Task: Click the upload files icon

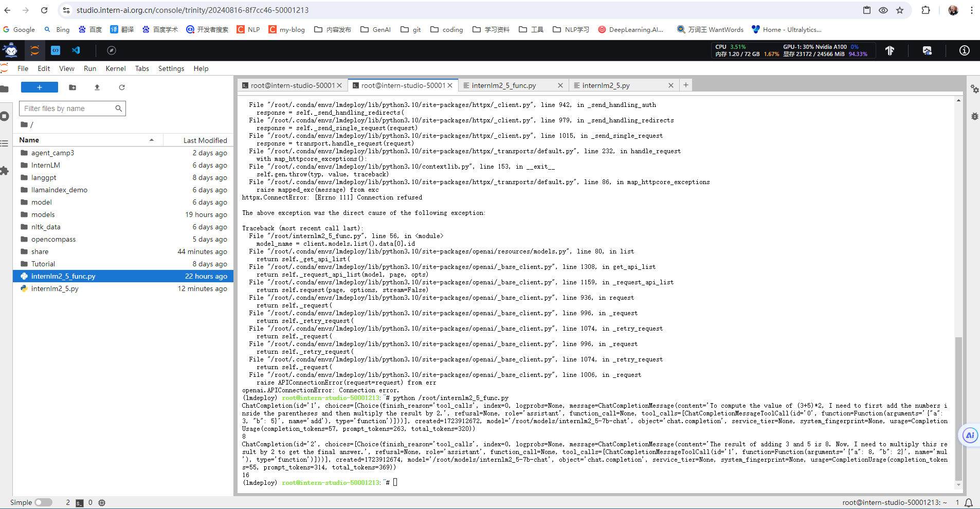Action: (97, 87)
